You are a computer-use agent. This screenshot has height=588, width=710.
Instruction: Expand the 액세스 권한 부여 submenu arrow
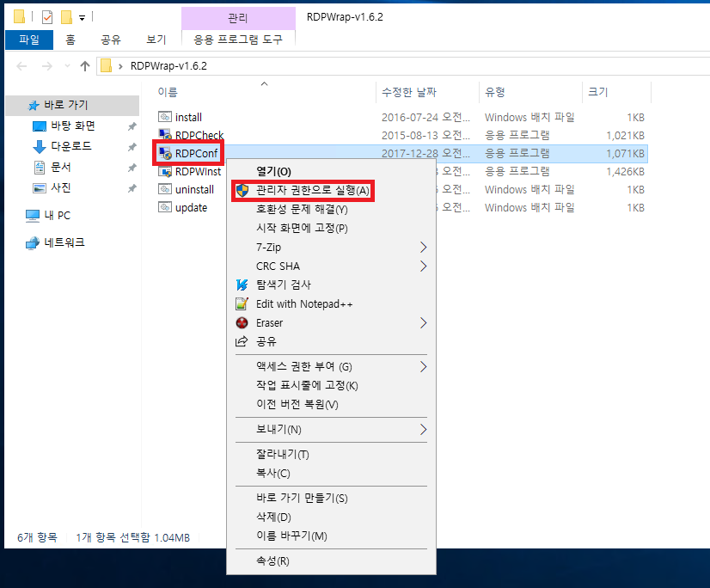pyautogui.click(x=423, y=366)
